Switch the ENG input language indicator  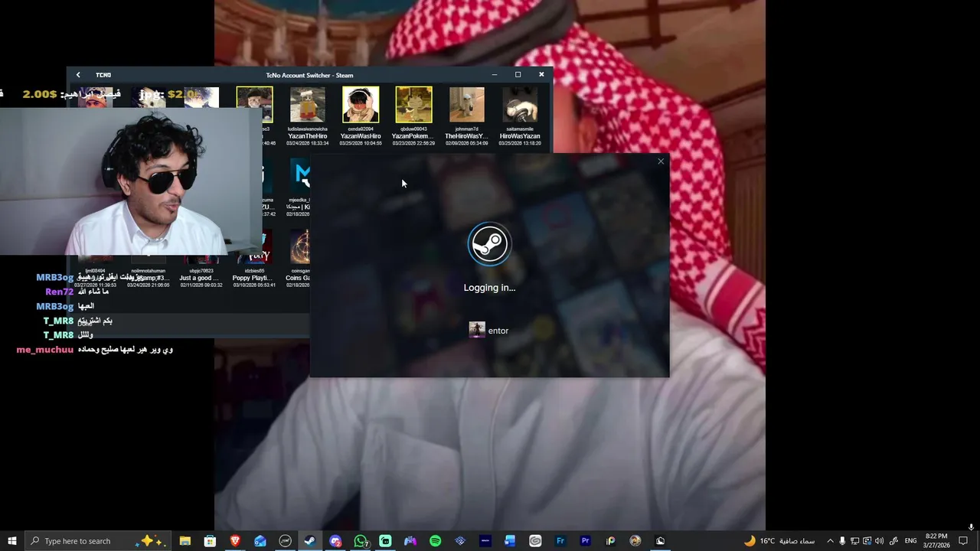pos(911,541)
